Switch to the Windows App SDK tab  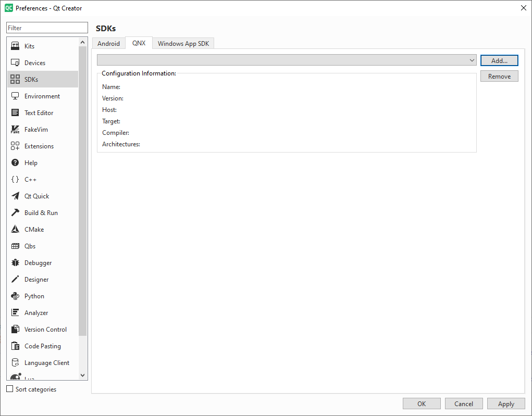(x=183, y=43)
